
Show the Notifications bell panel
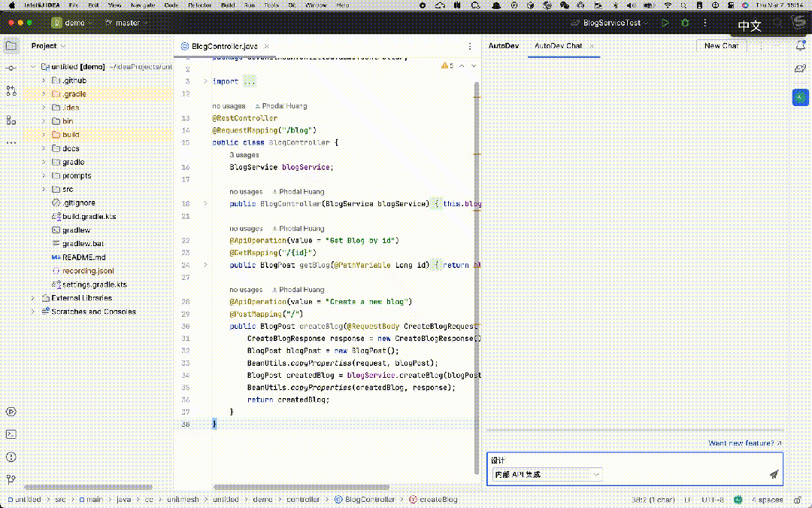pos(801,46)
